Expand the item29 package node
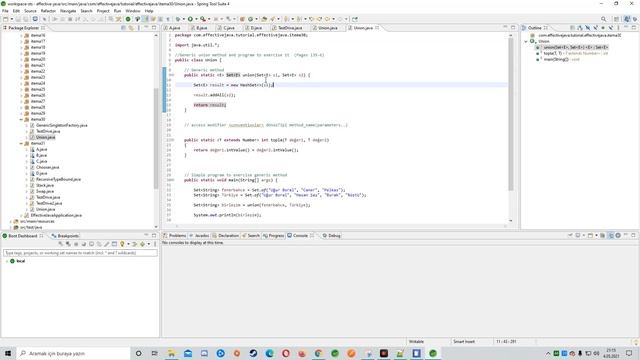 pos(21,113)
